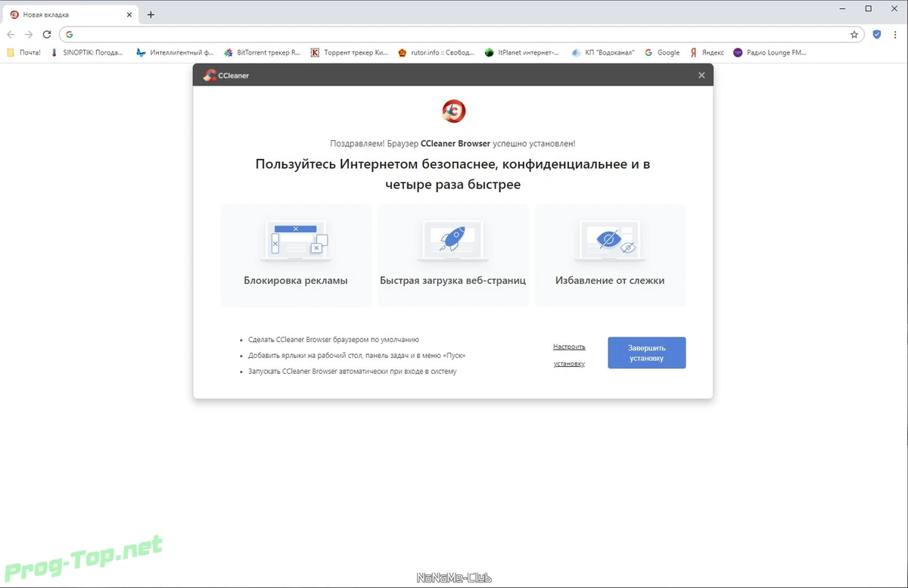Click the Завершить установку button
The width and height of the screenshot is (908, 588).
646,353
